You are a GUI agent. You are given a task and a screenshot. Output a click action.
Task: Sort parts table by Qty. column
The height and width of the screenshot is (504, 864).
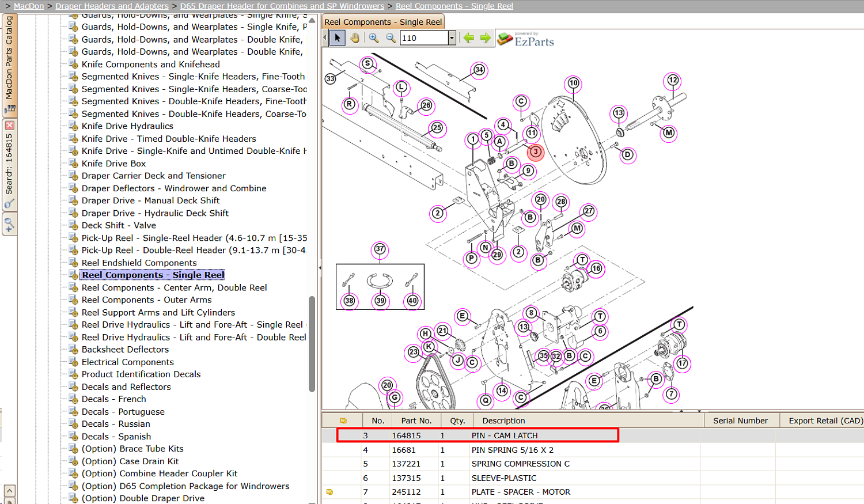tap(457, 420)
